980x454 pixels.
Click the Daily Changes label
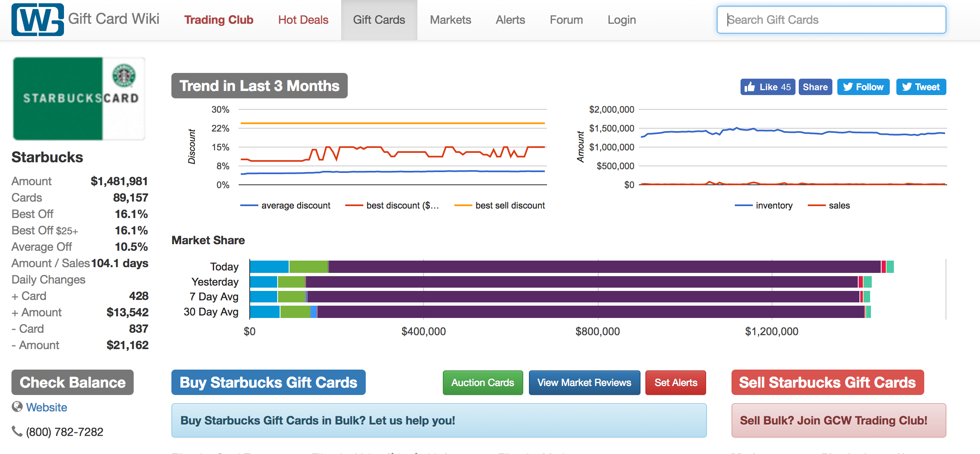tap(48, 279)
